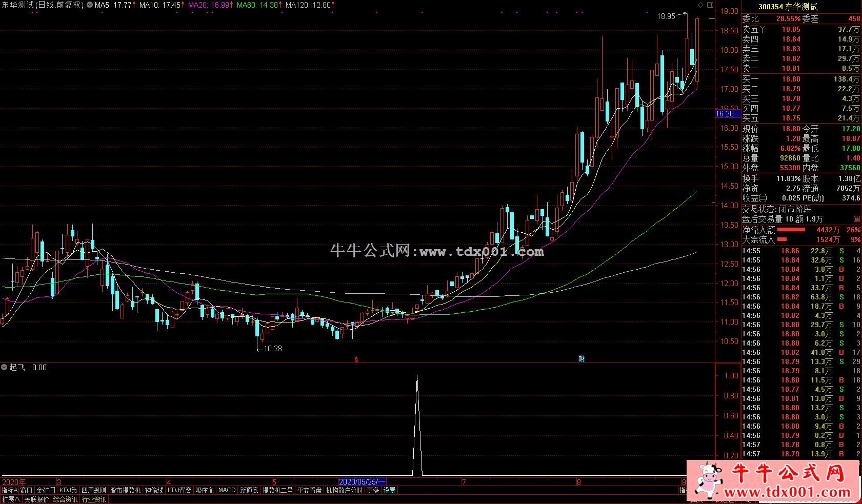Click the 盘后交易量 10 额 1.9万 line
Viewport: 862px width, 504px height.
783,219
